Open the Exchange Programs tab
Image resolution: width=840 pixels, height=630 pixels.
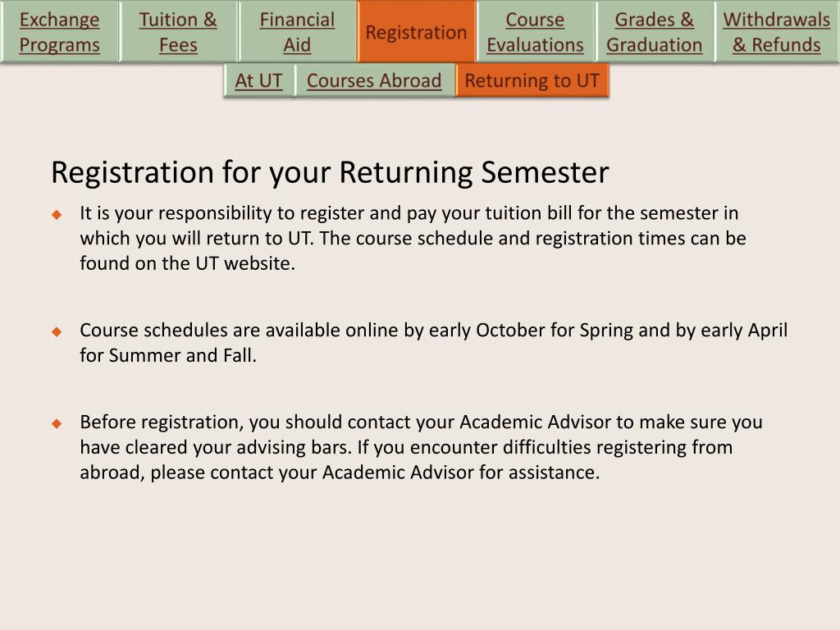tap(59, 32)
